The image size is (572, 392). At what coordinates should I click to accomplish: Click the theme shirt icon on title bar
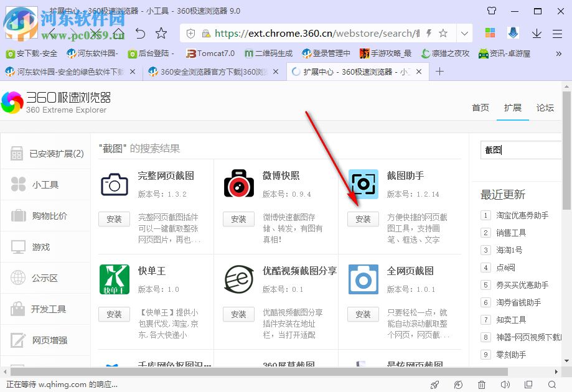(x=491, y=10)
